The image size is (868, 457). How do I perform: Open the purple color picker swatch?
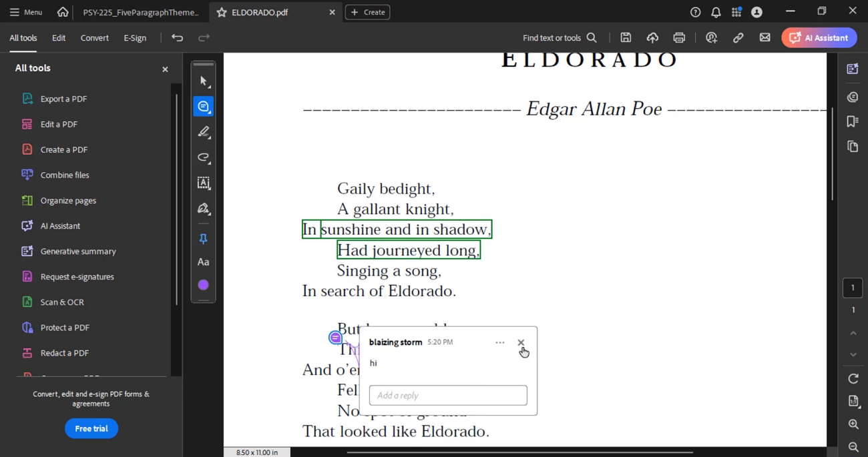tap(204, 285)
